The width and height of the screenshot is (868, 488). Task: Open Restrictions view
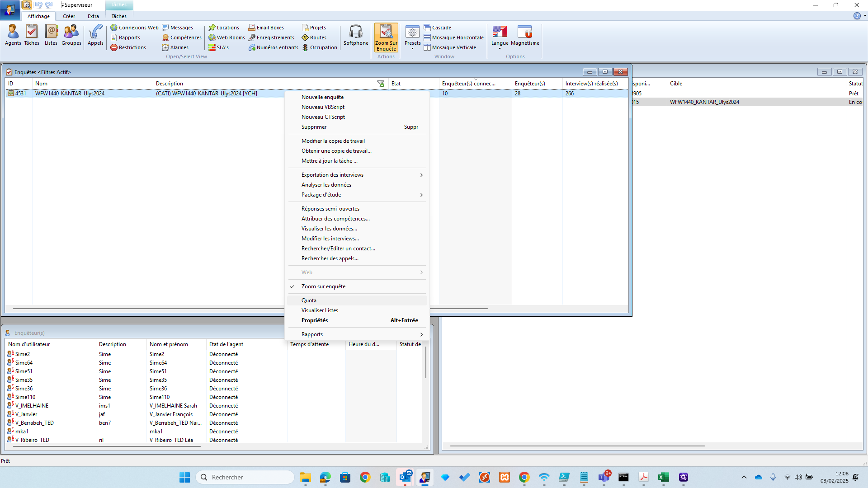[x=128, y=47]
